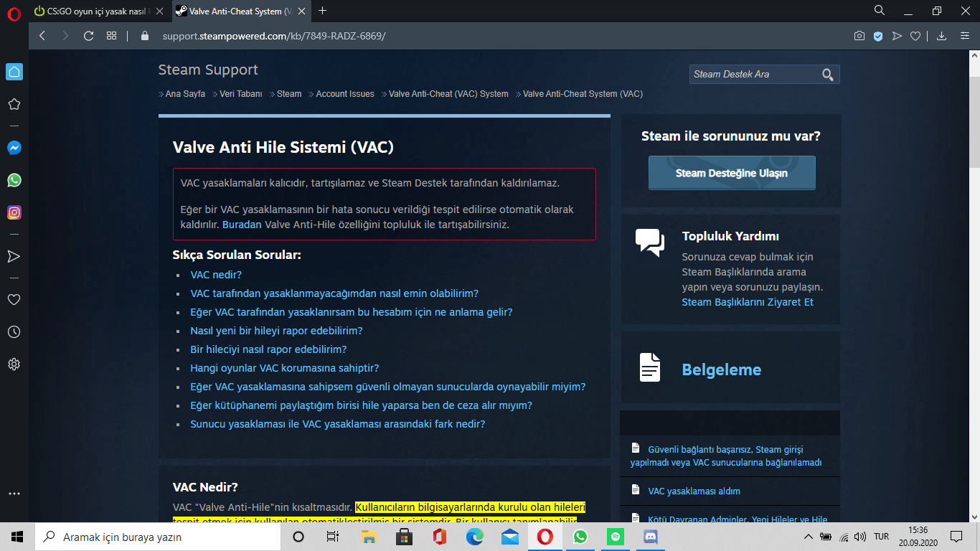Image resolution: width=980 pixels, height=551 pixels.
Task: Open Microsoft Store from the taskbar
Action: 404,537
